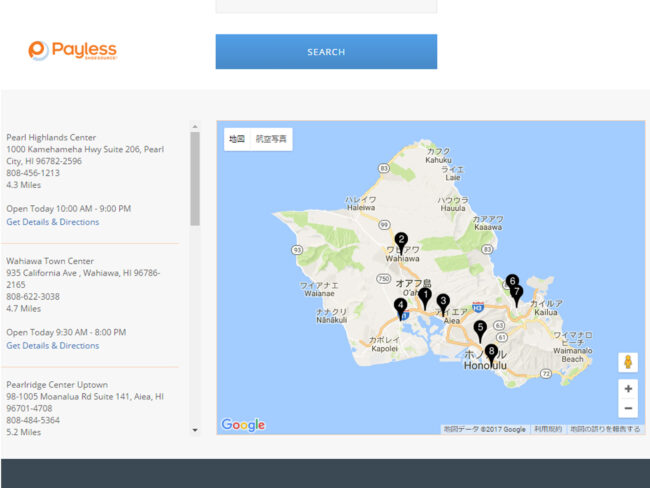The image size is (650, 488).
Task: Open Pearl Highlands Center details and directions
Action: point(53,222)
